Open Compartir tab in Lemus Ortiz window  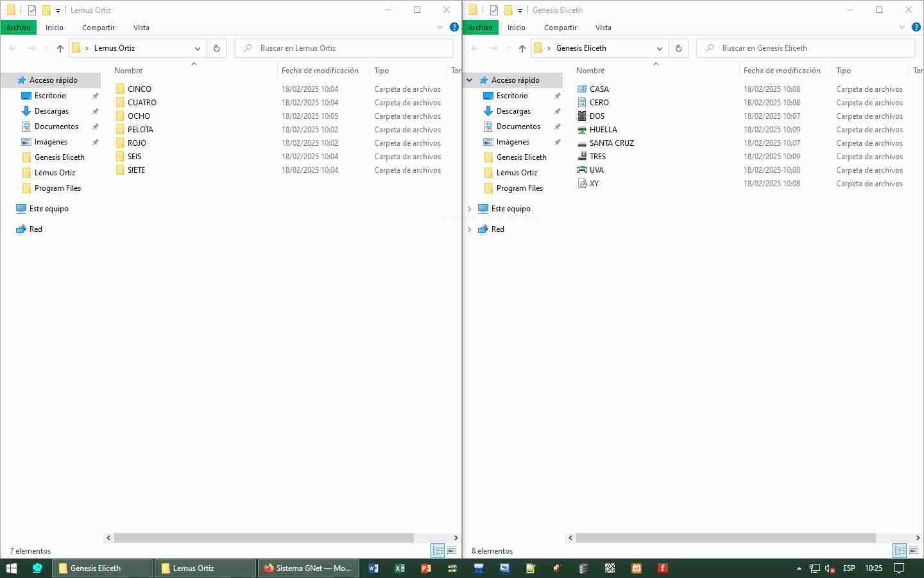point(99,28)
